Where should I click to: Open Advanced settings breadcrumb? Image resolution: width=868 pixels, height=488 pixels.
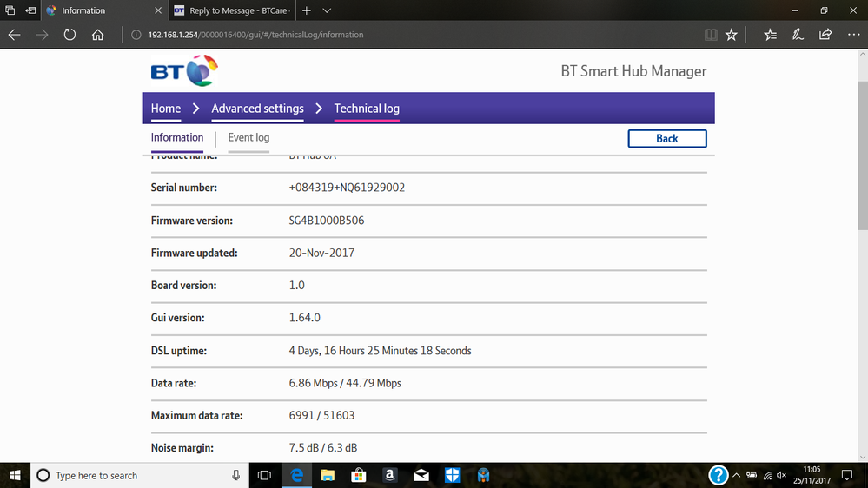coord(257,109)
